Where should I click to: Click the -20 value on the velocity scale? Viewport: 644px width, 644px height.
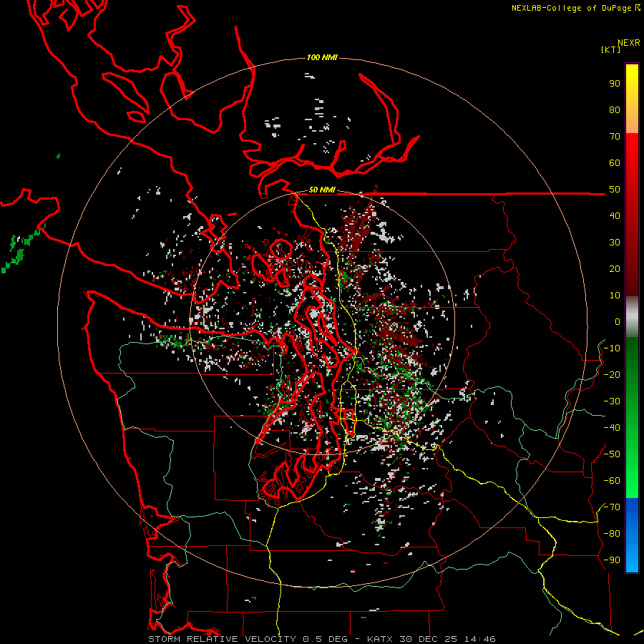[612, 374]
